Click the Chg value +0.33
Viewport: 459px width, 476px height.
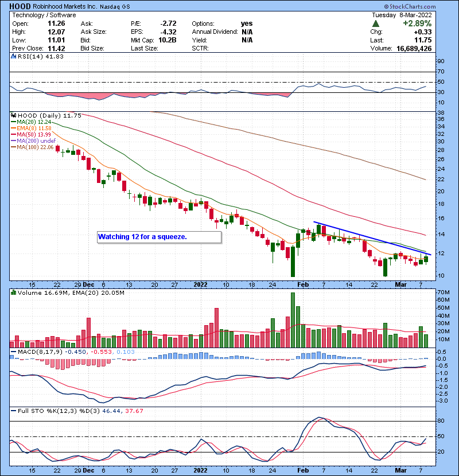tap(423, 32)
